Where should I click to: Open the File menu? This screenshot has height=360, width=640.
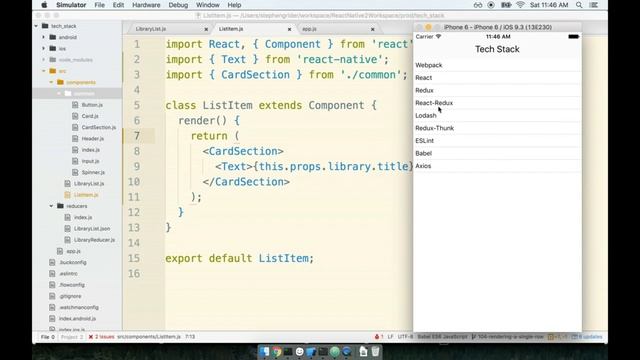(99, 5)
